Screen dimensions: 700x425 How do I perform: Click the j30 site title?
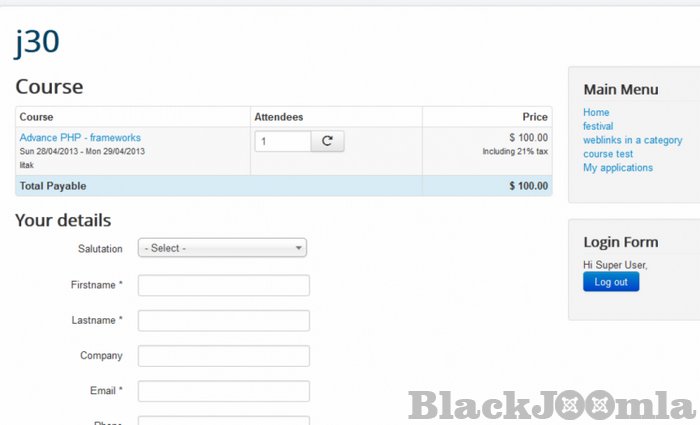click(37, 43)
